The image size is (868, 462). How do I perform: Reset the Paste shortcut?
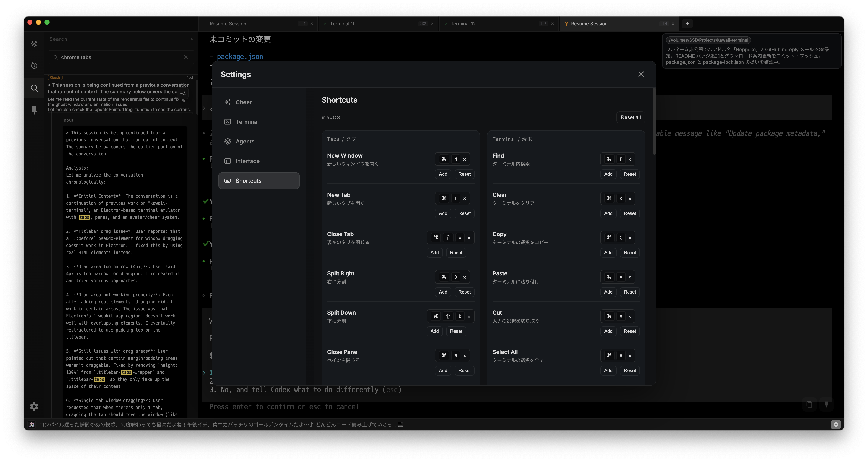point(629,292)
